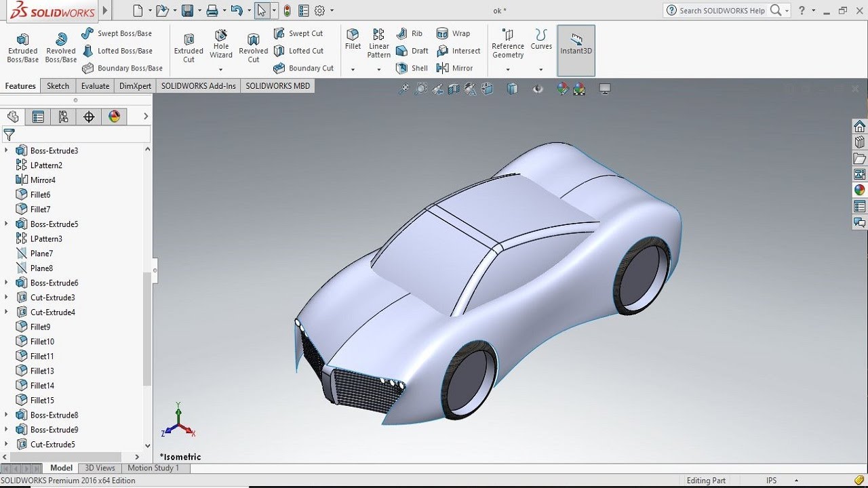Select the Linear Pattern tool
The image size is (868, 488).
point(379,43)
